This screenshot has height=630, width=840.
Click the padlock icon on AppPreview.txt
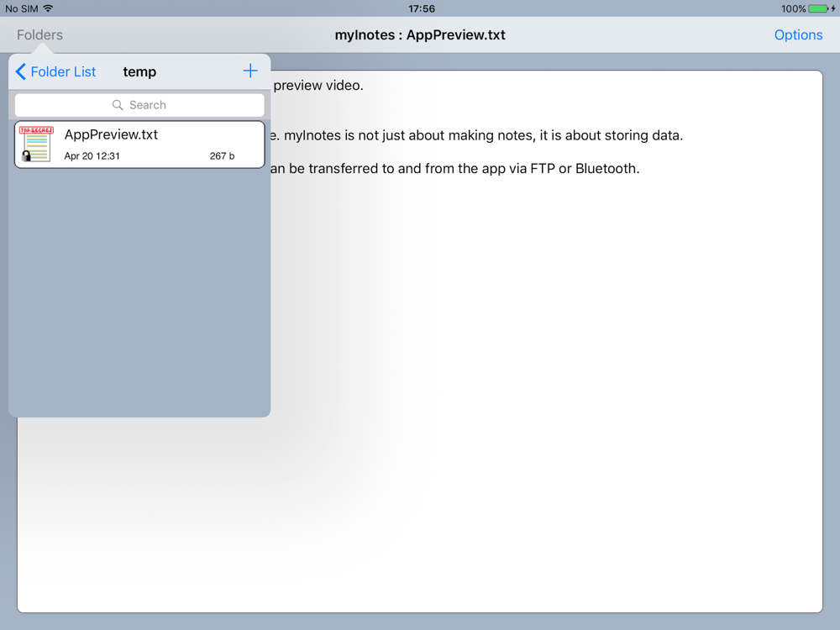27,156
